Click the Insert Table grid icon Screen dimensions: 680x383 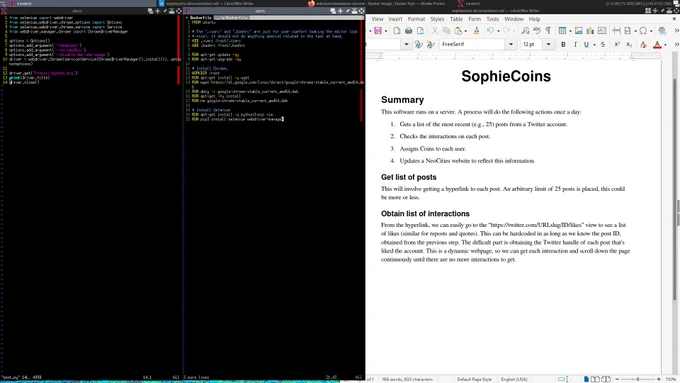(x=562, y=30)
